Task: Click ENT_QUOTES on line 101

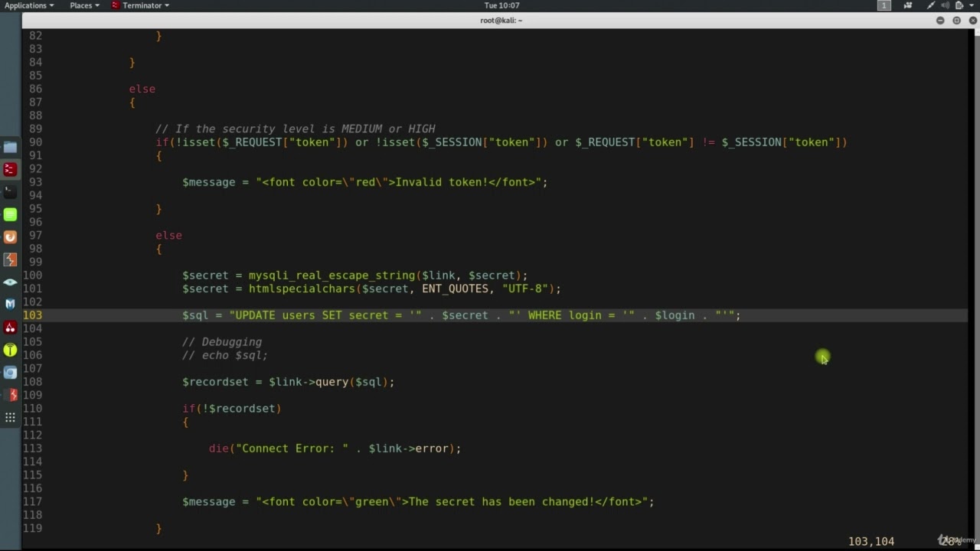Action: 456,289
